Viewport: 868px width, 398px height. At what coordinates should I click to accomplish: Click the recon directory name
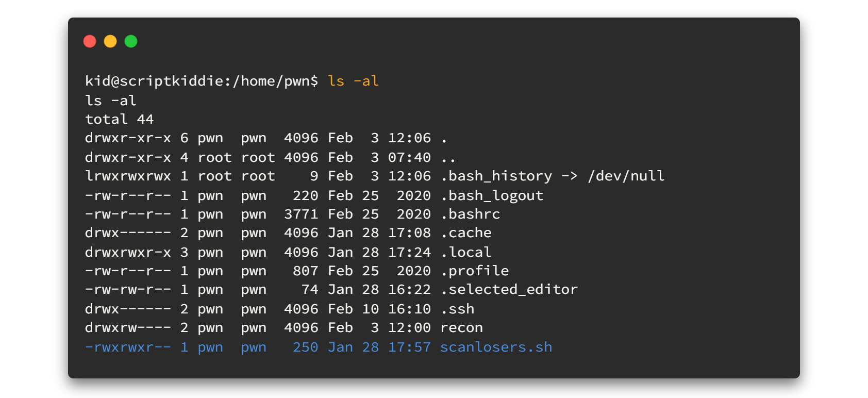point(461,328)
